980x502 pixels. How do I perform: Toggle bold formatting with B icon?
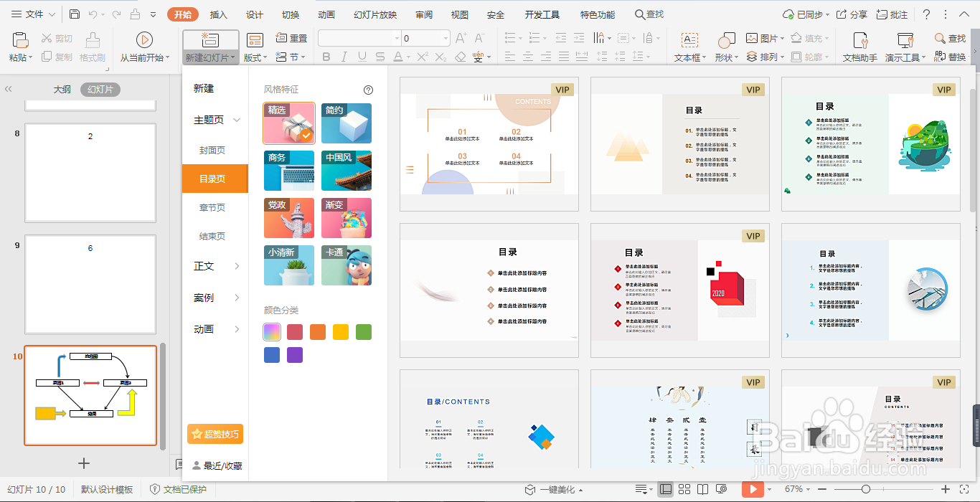pyautogui.click(x=327, y=55)
